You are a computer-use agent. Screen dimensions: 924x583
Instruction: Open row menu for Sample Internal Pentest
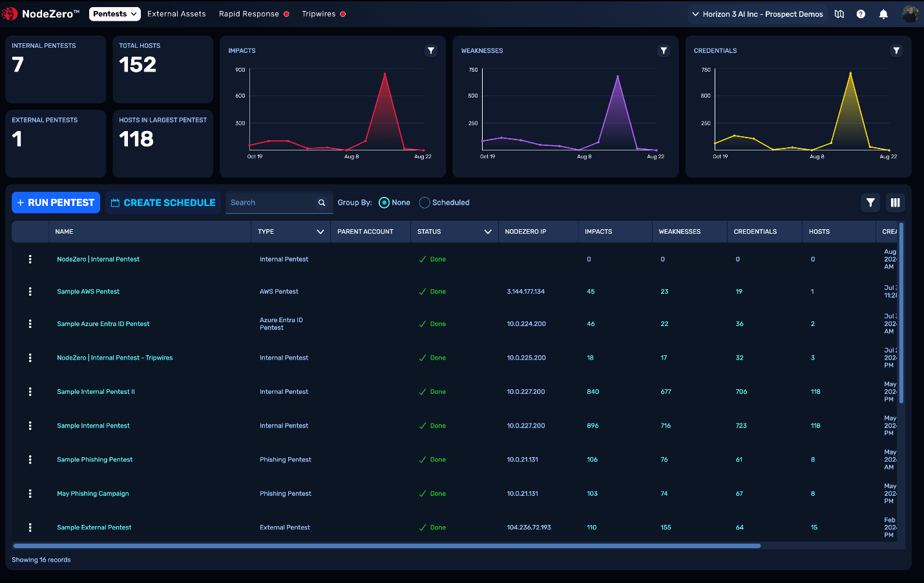(30, 425)
